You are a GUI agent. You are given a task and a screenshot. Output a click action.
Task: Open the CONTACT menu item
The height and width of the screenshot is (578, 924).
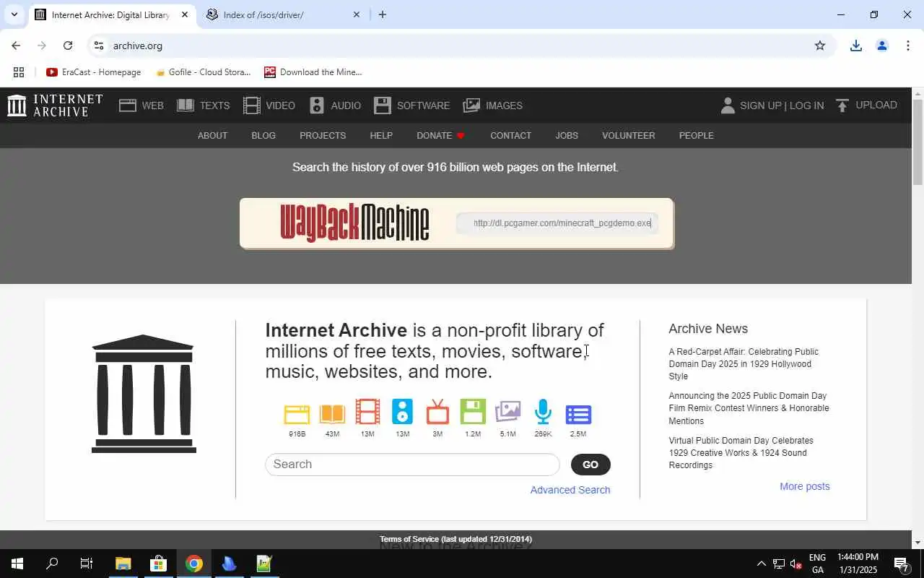pos(510,135)
